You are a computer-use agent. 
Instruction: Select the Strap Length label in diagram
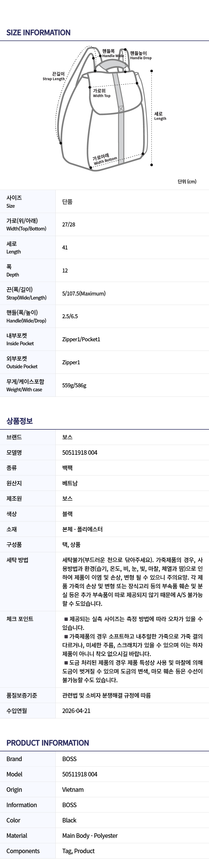(x=54, y=76)
